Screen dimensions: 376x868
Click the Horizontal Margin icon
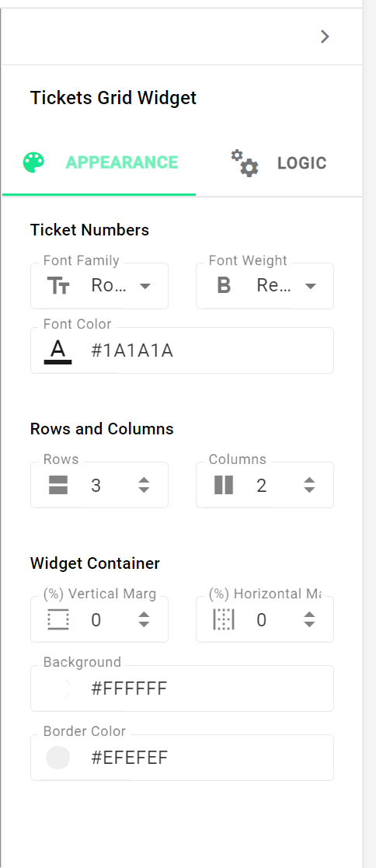pyautogui.click(x=224, y=619)
